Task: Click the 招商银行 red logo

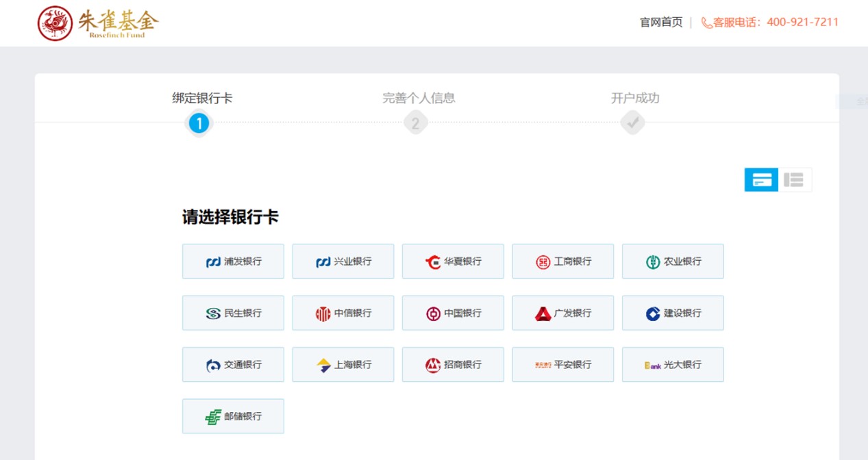Action: click(433, 365)
